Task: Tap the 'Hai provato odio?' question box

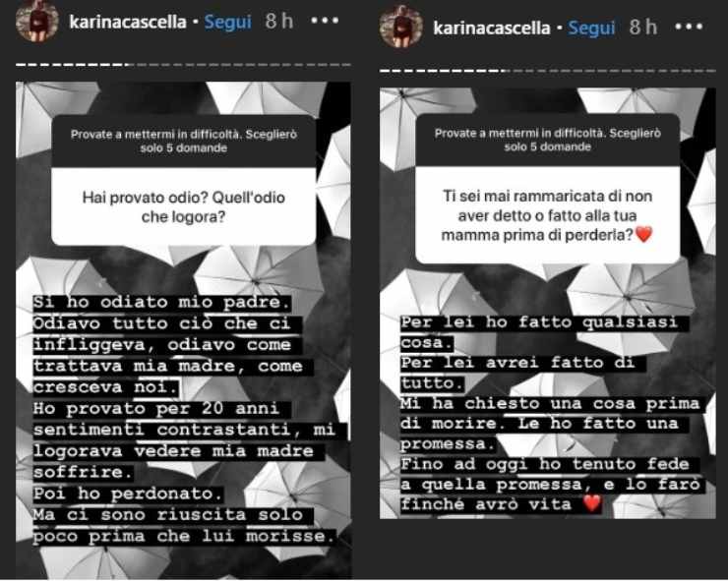Action: click(183, 206)
